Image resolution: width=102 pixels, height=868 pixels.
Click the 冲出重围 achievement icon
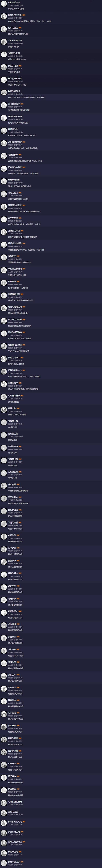coord(4,486)
